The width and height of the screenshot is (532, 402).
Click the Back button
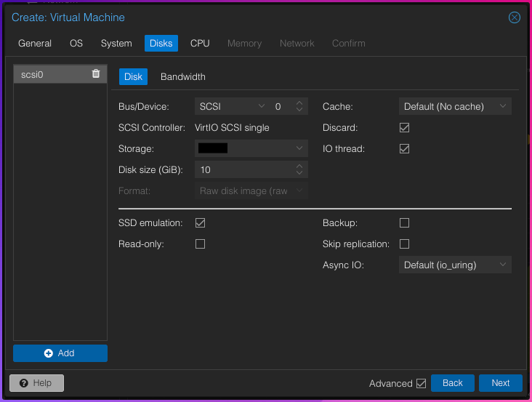452,383
